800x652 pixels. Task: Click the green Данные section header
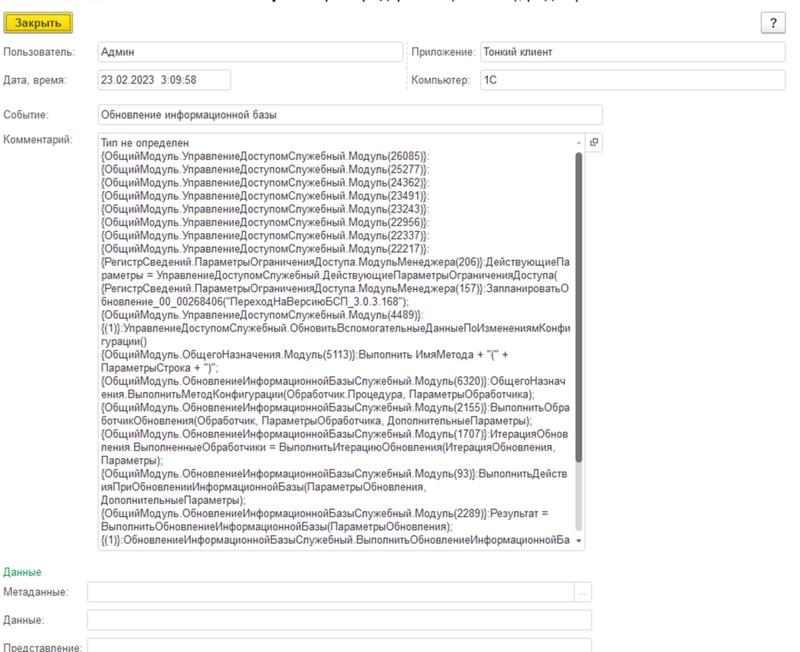[x=22, y=572]
